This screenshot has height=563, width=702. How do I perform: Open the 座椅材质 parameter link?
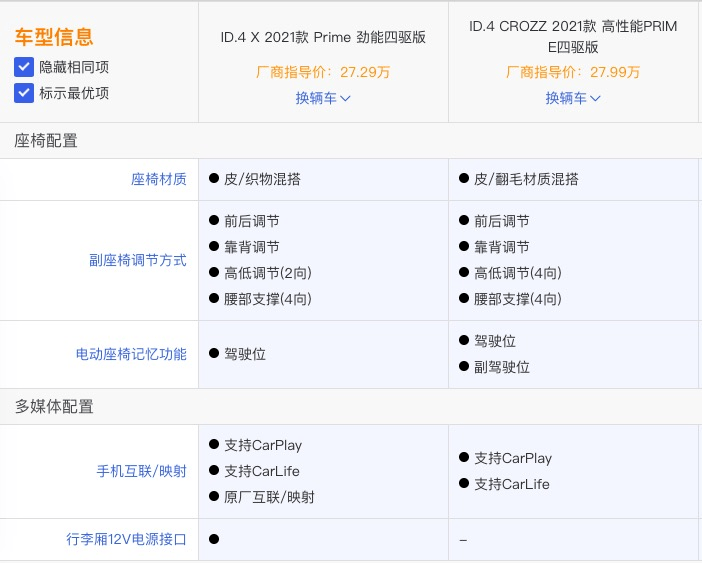158,179
